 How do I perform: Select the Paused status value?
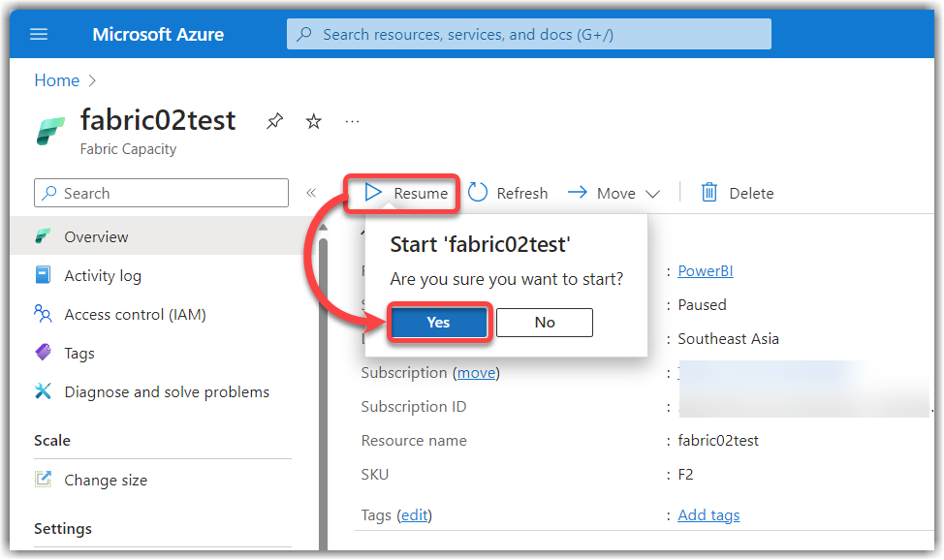(x=702, y=304)
